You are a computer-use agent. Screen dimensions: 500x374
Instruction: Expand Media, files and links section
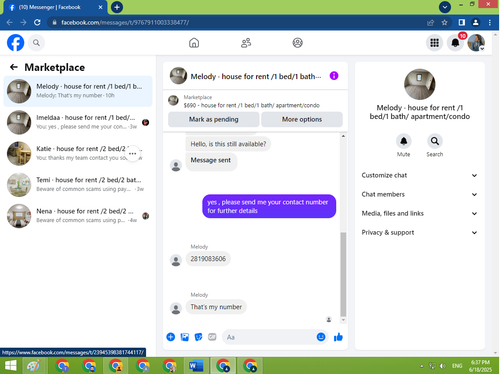point(419,213)
